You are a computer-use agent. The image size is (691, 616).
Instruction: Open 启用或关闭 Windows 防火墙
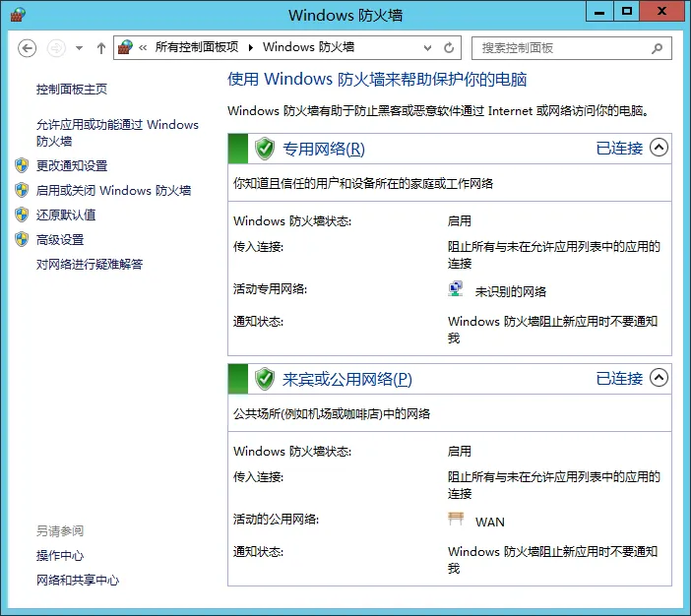[114, 190]
